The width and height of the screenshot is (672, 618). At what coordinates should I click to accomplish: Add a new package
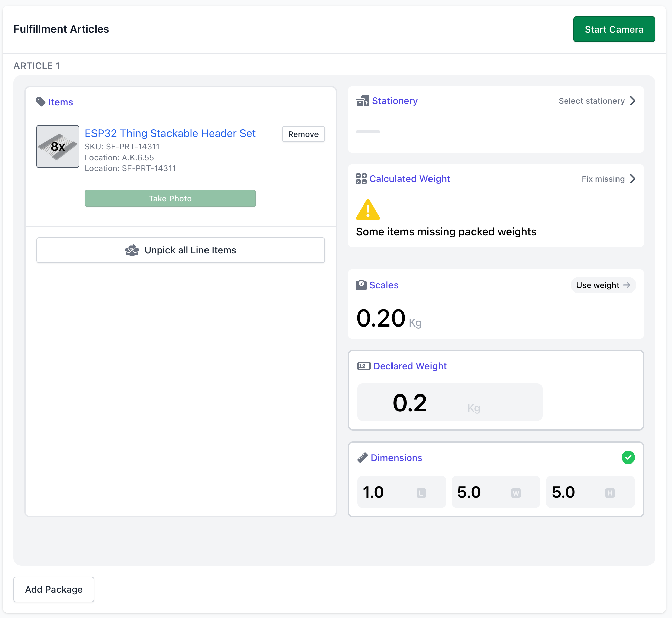[x=54, y=589]
